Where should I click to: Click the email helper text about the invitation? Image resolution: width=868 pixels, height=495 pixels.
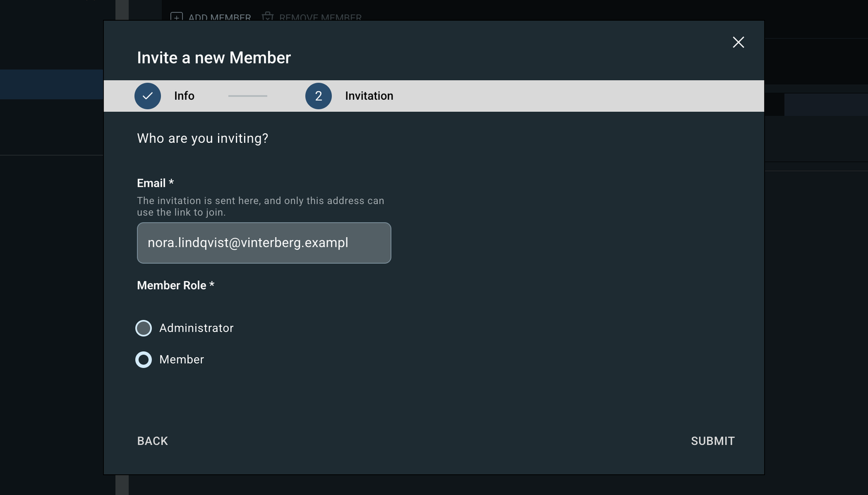(x=260, y=206)
